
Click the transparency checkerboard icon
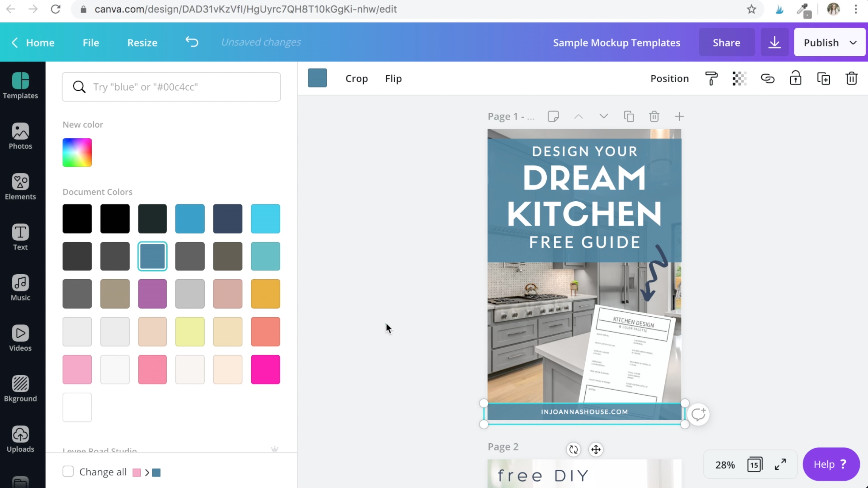739,79
